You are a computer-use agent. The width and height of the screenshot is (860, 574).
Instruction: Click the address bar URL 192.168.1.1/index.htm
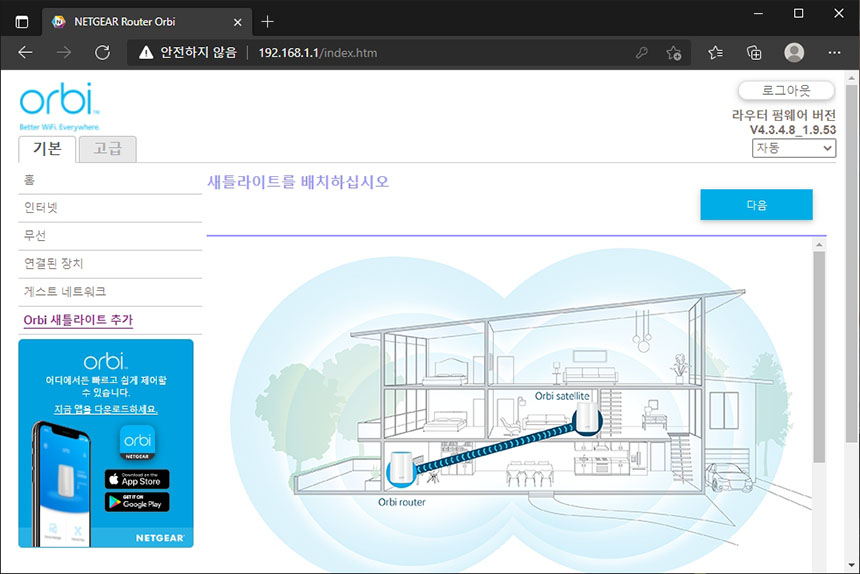pyautogui.click(x=318, y=53)
